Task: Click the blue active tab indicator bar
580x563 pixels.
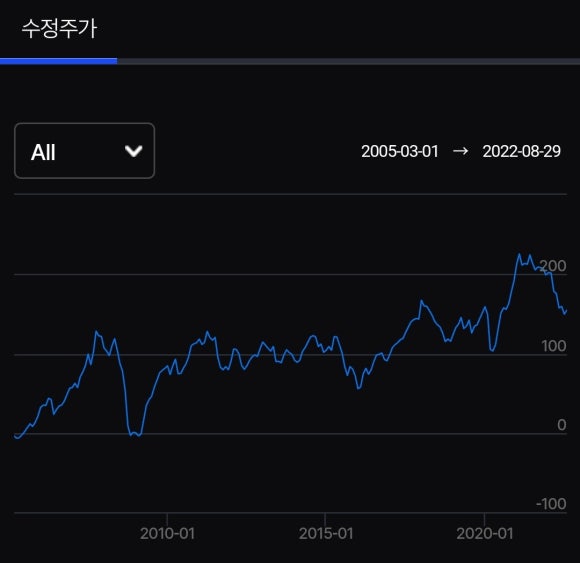Action: pos(58,61)
